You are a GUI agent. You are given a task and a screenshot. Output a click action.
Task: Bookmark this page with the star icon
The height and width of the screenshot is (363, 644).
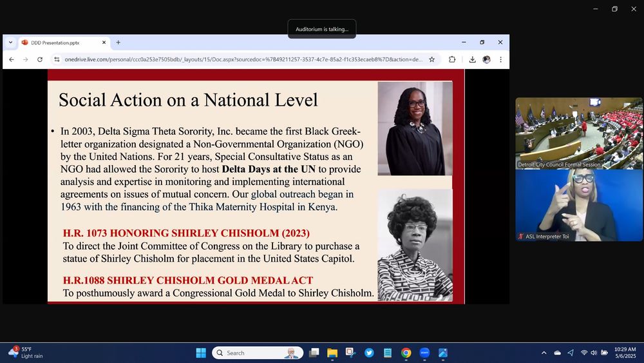pyautogui.click(x=431, y=59)
